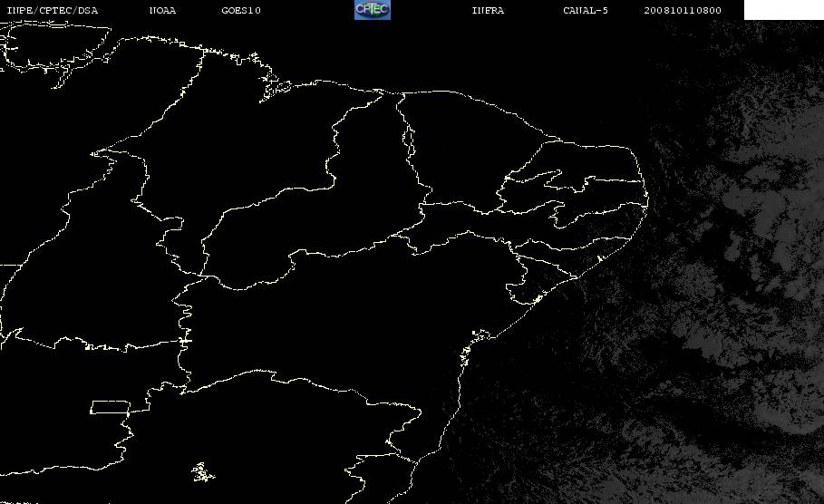
Task: Click the CPTEC logo in the header
Action: 373,10
